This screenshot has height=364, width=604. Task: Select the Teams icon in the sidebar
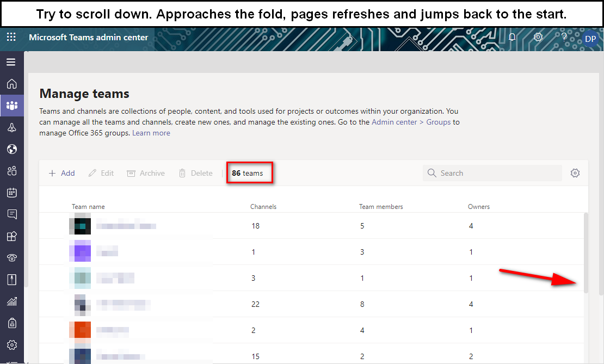[12, 106]
